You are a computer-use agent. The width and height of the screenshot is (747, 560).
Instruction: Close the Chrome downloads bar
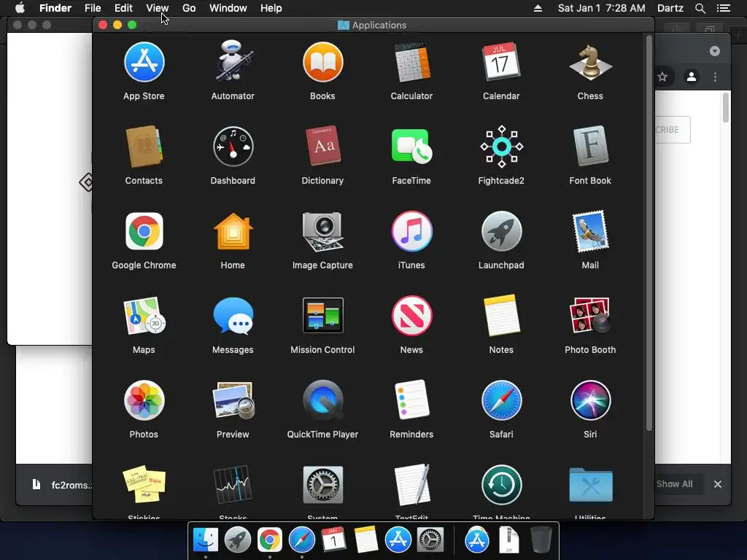(718, 484)
